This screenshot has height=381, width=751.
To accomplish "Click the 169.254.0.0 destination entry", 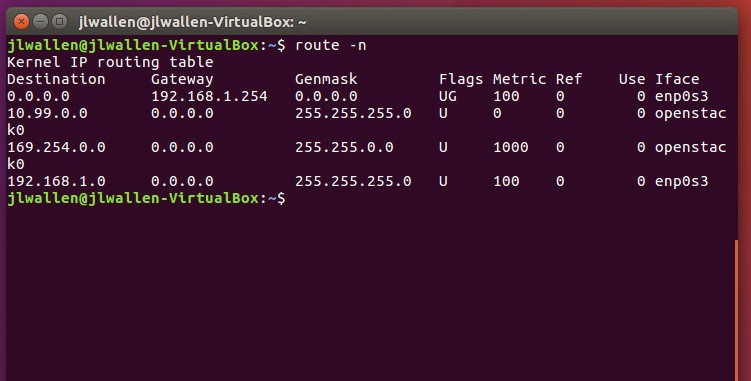I will point(56,147).
